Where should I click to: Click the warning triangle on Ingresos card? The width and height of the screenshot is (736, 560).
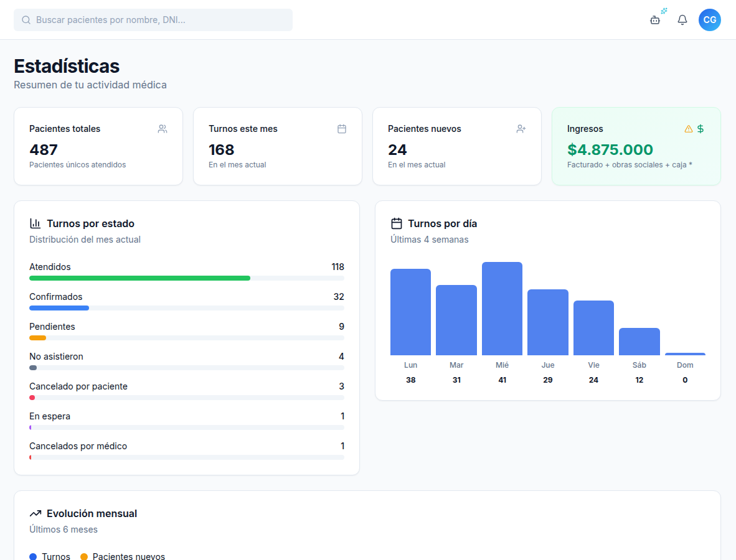[688, 129]
